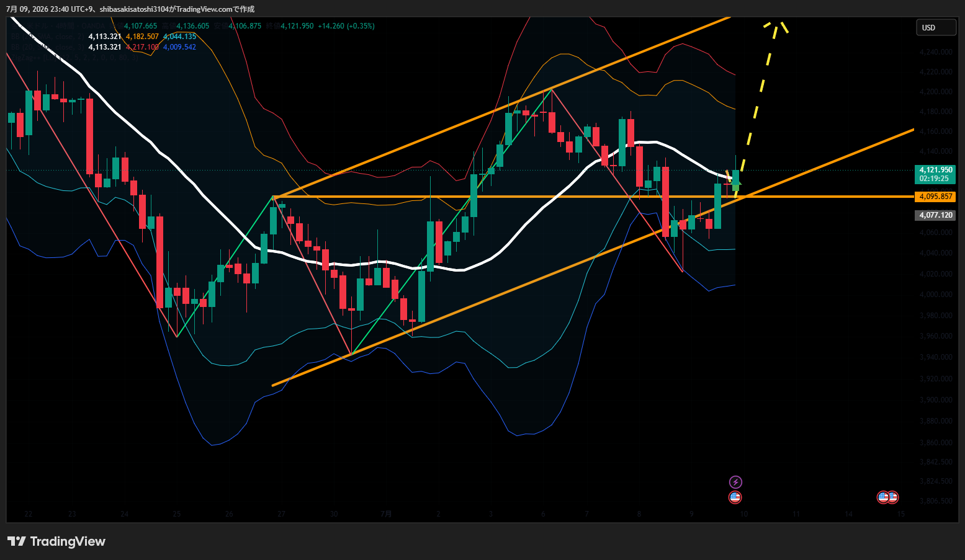Click the green up arrow marker on the latest candle

[736, 185]
